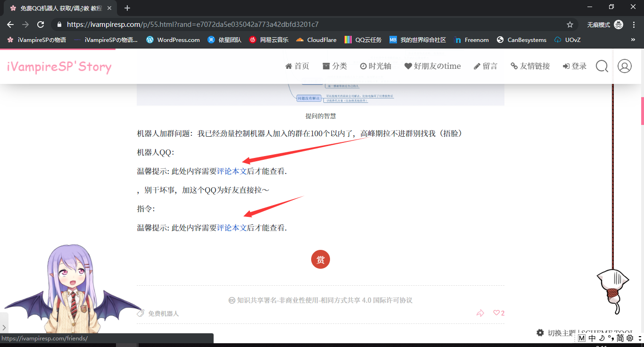Toggle full-width mode with the moon icon

[x=602, y=338]
